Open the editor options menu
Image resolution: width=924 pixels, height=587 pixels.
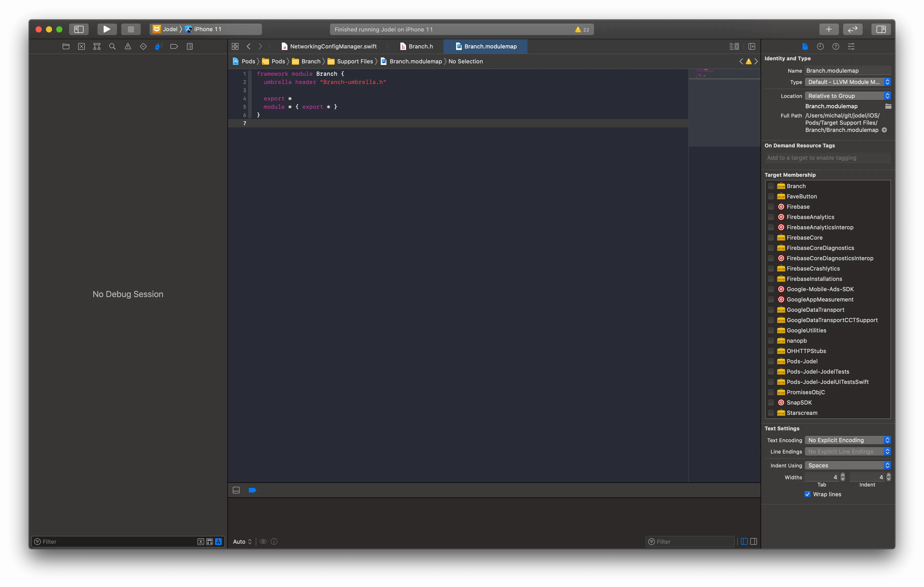pos(734,46)
